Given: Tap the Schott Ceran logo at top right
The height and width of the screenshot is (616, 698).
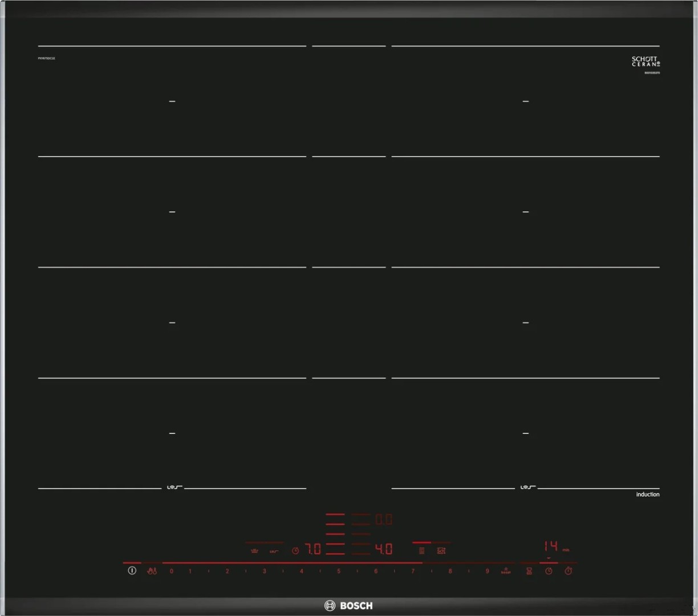Looking at the screenshot, I should point(645,62).
